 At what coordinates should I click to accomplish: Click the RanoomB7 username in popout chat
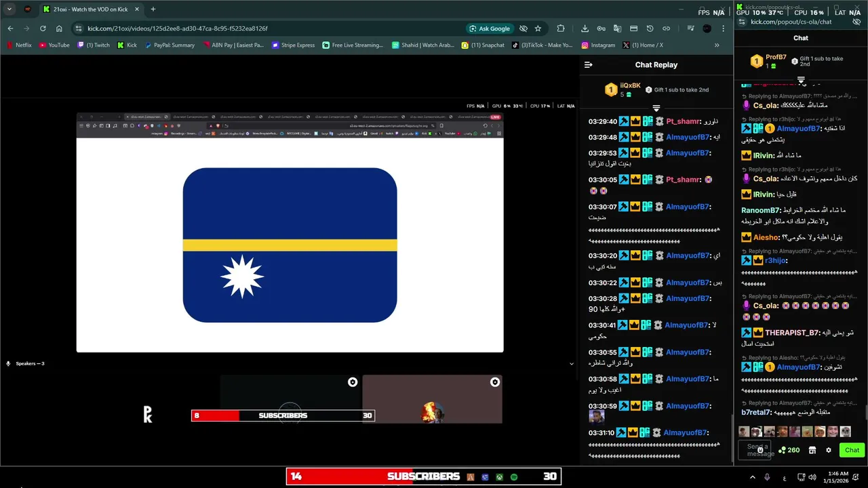point(761,210)
